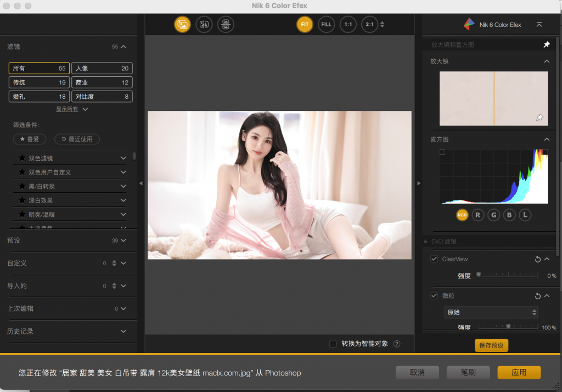Viewport: 562px width, 392px height.
Task: Enable 转换为智能对象 option
Action: pos(332,344)
